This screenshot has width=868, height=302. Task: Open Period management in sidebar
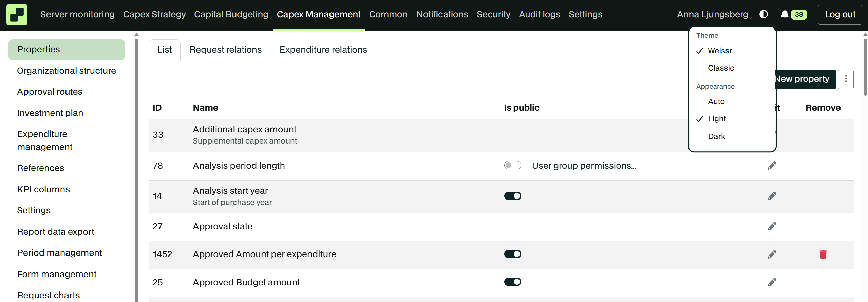point(59,253)
